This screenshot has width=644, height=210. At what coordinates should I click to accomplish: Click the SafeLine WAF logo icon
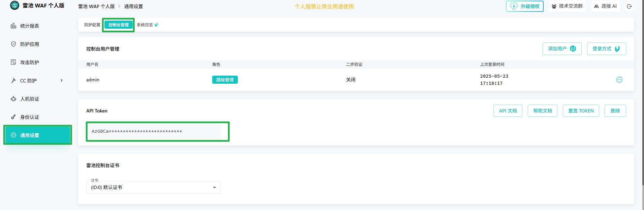[14, 5]
